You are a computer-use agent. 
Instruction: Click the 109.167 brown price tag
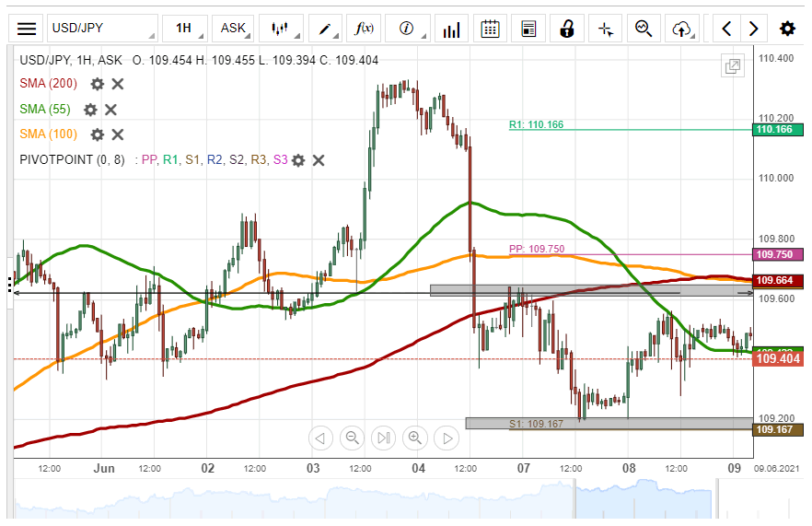click(x=778, y=429)
